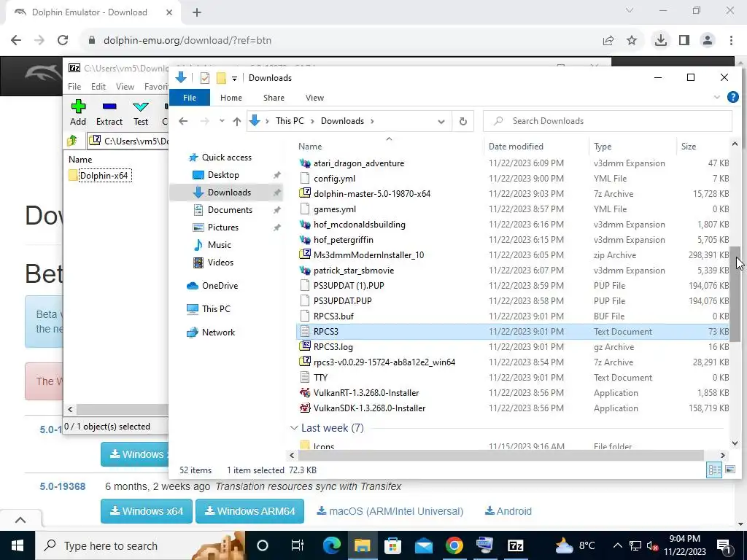Click Explorer horizontal scrollbar thumb
This screenshot has width=747, height=560.
(x=500, y=455)
